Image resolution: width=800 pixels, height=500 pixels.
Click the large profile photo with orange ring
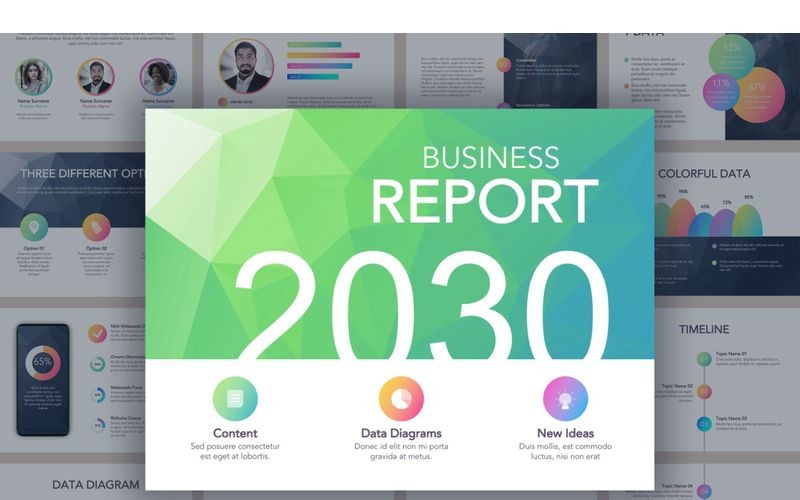point(246,66)
